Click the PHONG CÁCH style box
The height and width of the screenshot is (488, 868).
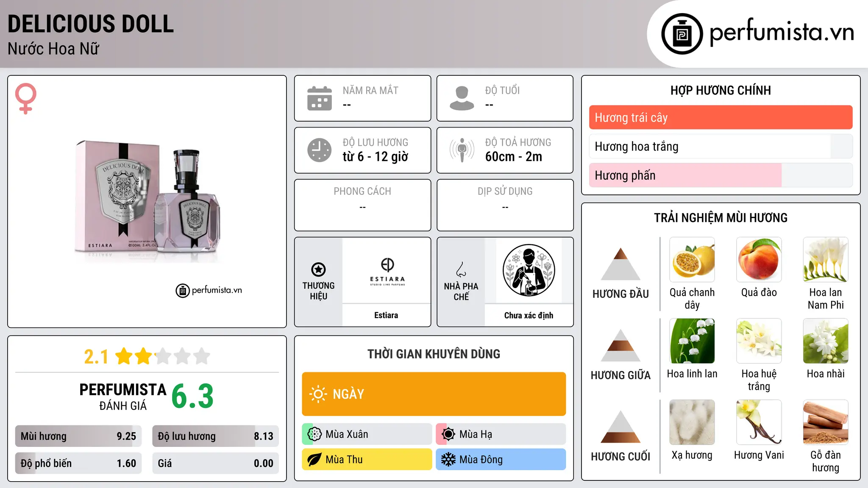(362, 205)
